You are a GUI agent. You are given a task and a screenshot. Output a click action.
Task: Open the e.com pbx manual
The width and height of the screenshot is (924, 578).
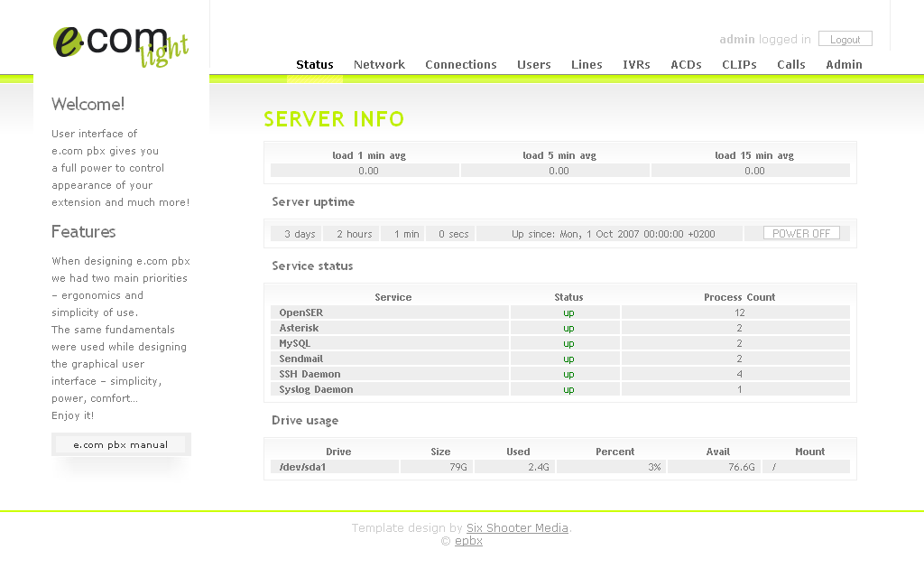tap(121, 444)
